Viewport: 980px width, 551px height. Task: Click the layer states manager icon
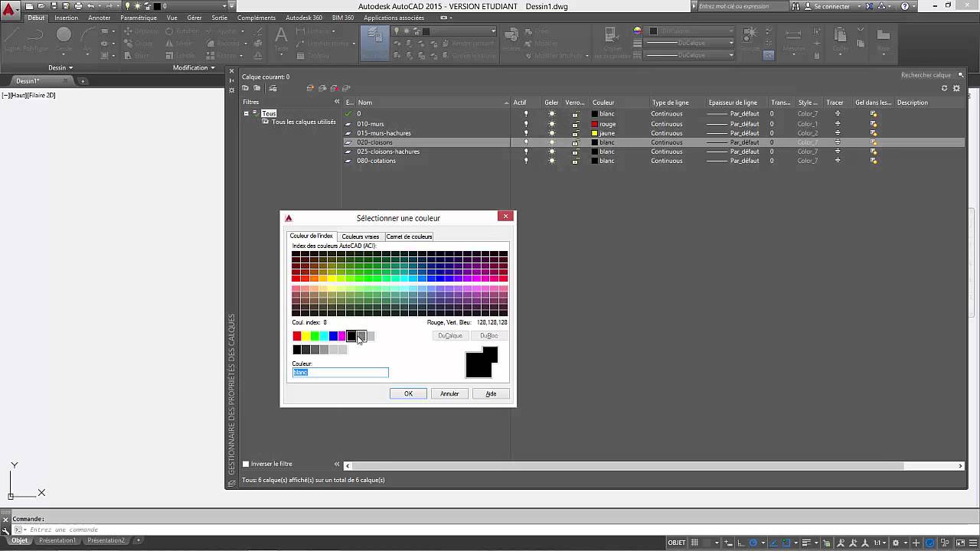pyautogui.click(x=273, y=88)
